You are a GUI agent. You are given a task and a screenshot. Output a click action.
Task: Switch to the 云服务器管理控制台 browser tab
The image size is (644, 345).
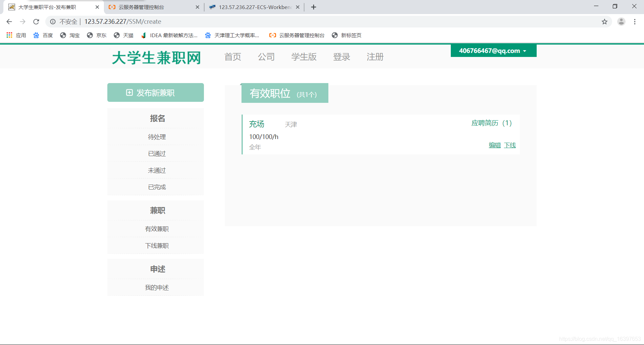tap(154, 7)
